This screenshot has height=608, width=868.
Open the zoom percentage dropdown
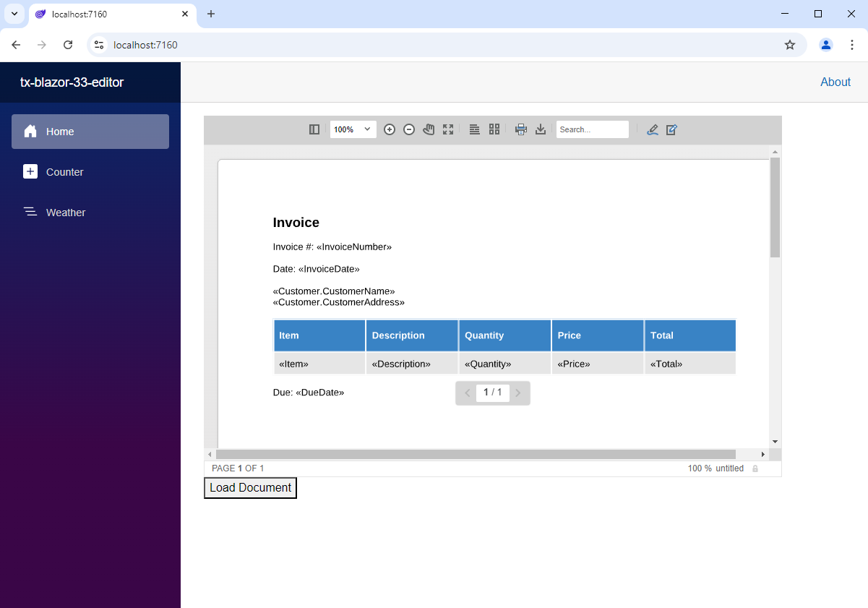click(353, 129)
